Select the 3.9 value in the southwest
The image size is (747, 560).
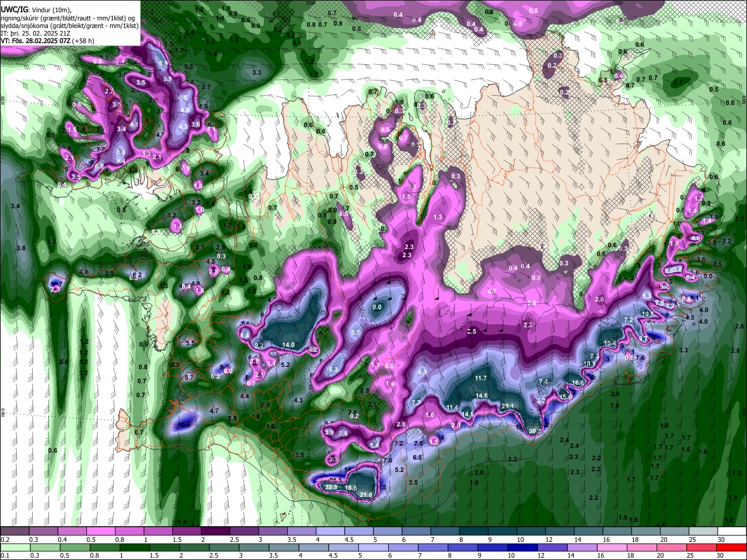point(329,432)
